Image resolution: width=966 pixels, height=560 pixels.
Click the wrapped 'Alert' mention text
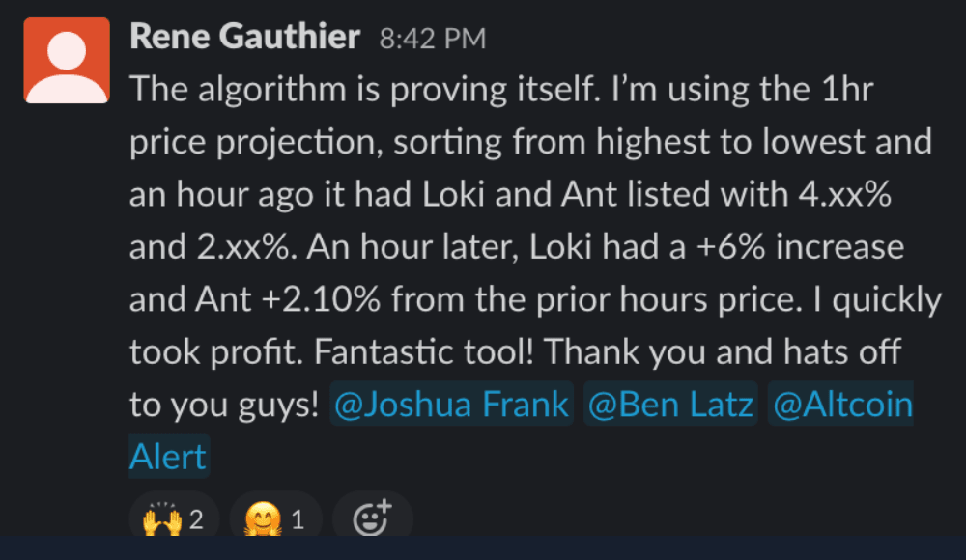[168, 456]
